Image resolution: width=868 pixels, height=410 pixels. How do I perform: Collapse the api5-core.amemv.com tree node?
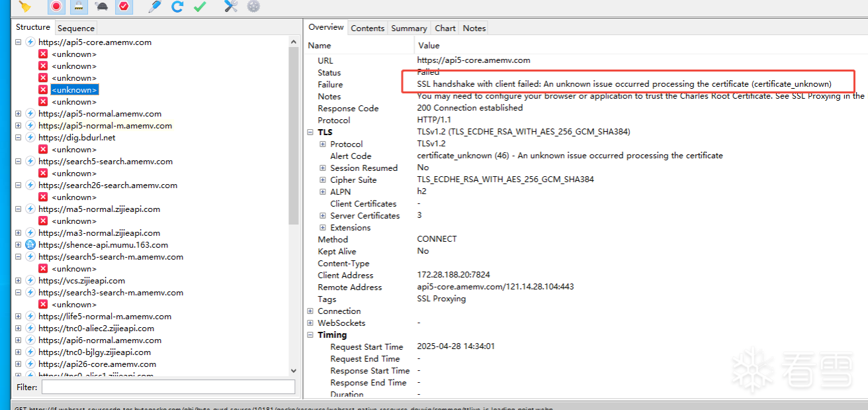[18, 42]
